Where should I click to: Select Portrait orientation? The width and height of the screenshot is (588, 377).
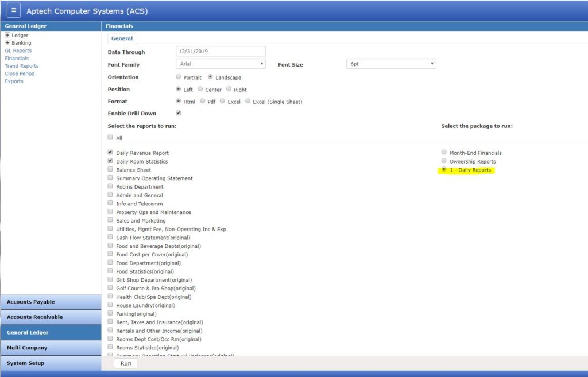tap(179, 77)
